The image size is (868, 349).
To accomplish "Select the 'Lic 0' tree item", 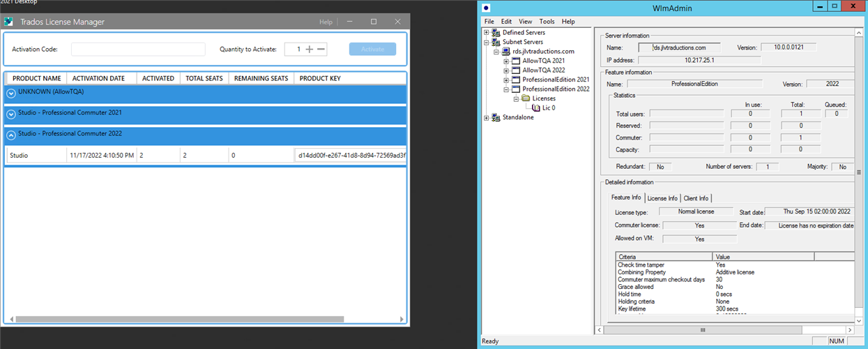I will coord(549,108).
